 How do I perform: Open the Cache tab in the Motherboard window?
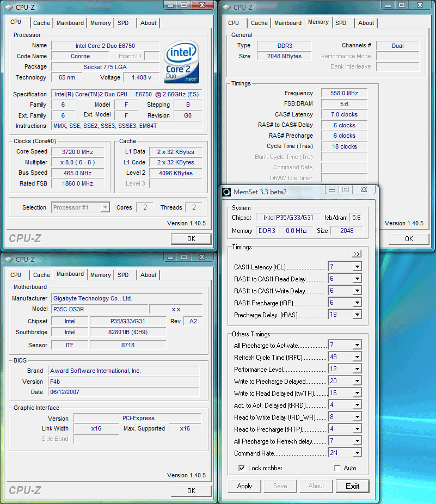coord(41,275)
